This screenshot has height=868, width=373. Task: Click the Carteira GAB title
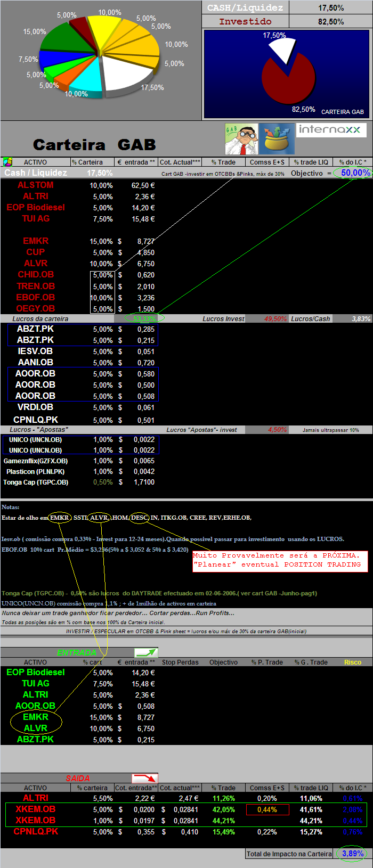(x=94, y=144)
